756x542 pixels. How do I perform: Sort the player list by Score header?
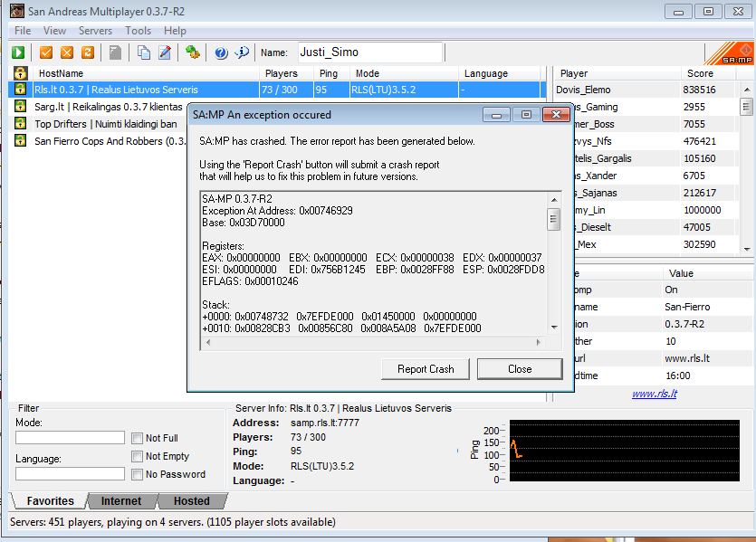click(x=708, y=73)
